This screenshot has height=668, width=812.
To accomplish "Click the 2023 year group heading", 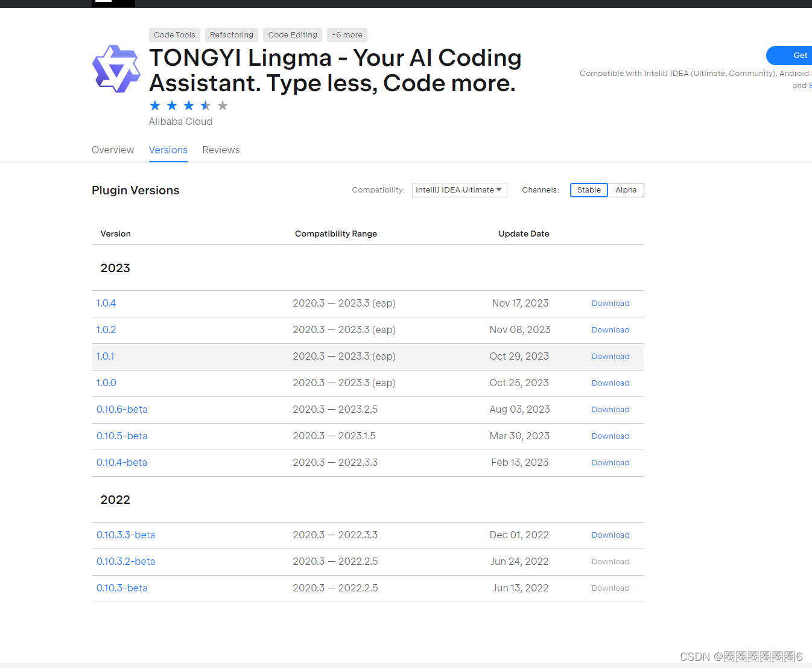I will click(x=115, y=268).
